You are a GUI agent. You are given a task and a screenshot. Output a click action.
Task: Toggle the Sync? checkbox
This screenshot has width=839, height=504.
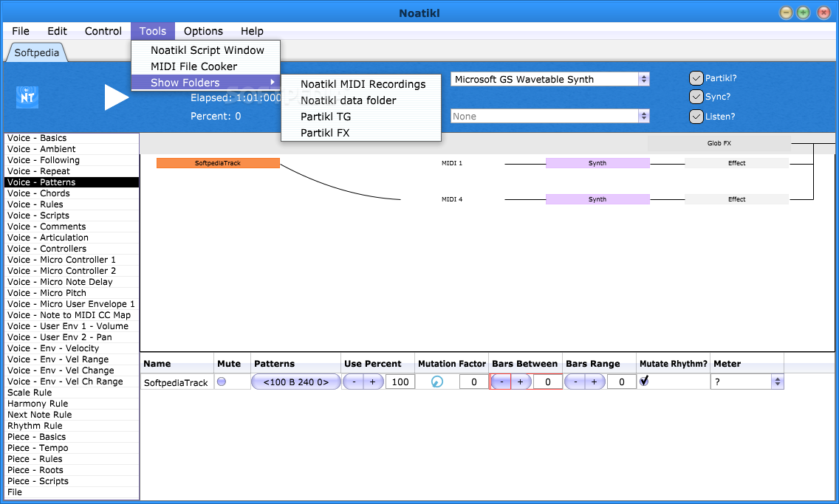(x=696, y=97)
